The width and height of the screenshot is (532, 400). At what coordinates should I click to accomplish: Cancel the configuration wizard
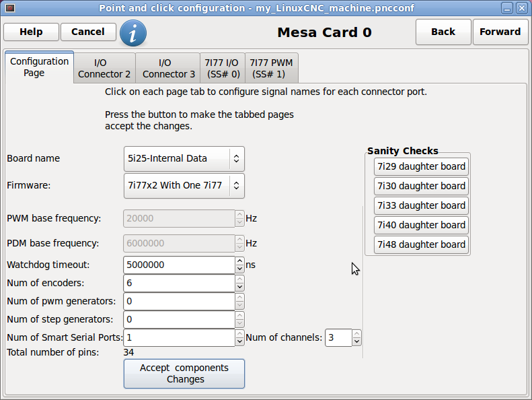[88, 32]
